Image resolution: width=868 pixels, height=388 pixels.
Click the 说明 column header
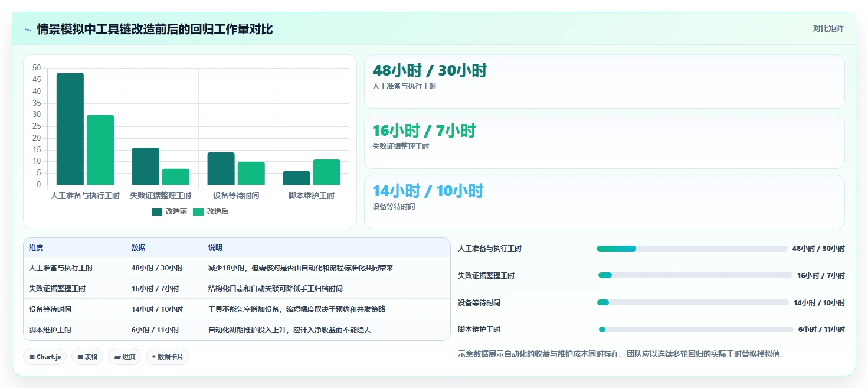[x=215, y=248]
